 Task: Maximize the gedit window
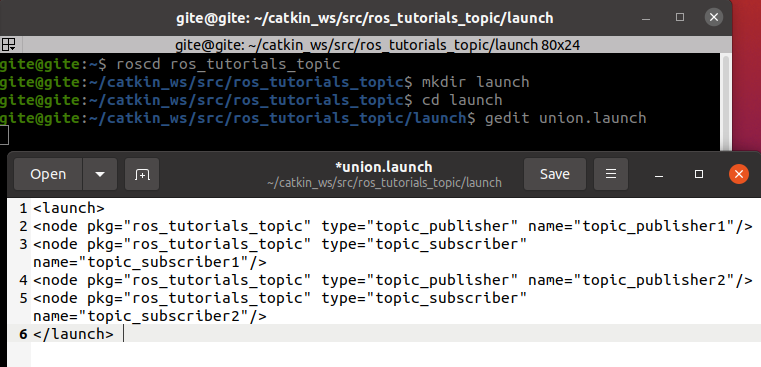click(x=699, y=174)
